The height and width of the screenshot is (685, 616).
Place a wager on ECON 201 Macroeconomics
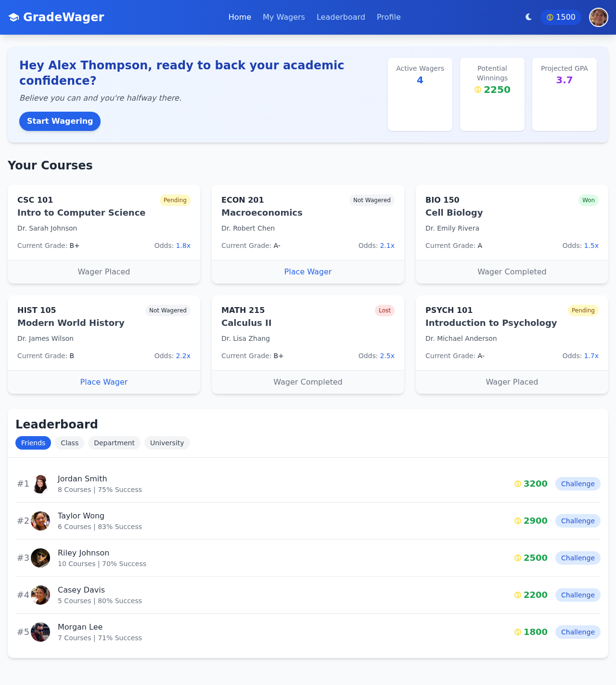coord(308,271)
